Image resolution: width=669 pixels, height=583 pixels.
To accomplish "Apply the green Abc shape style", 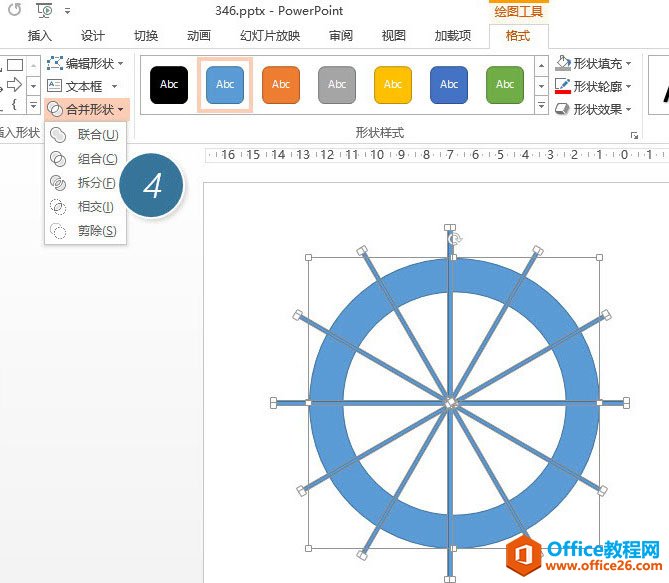I will [x=505, y=85].
